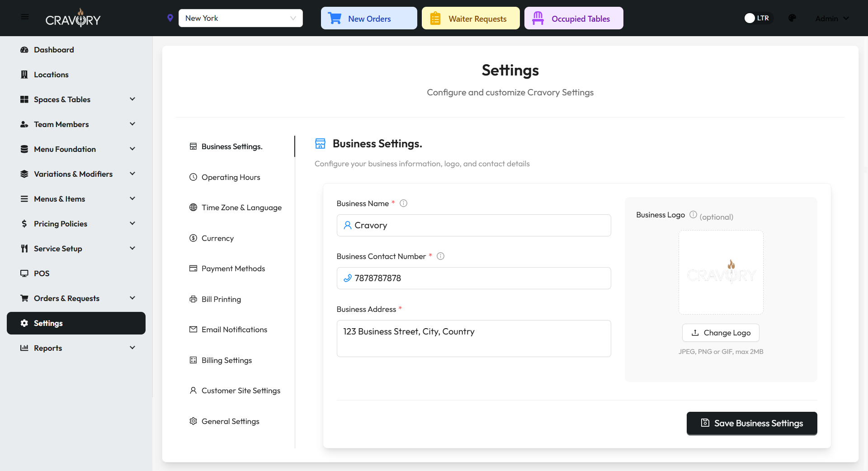This screenshot has height=471, width=868.
Task: Click the hamburger menu icon in header
Action: pyautogui.click(x=25, y=17)
